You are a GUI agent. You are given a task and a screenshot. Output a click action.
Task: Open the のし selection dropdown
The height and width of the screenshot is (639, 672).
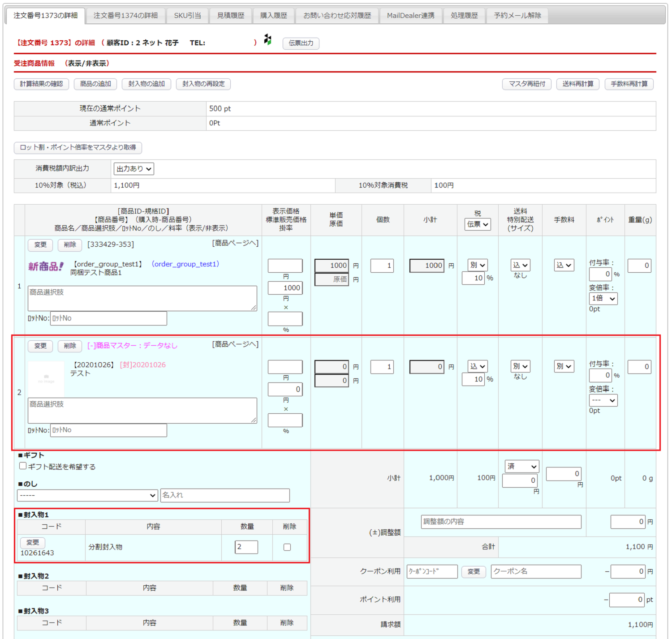coord(87,495)
